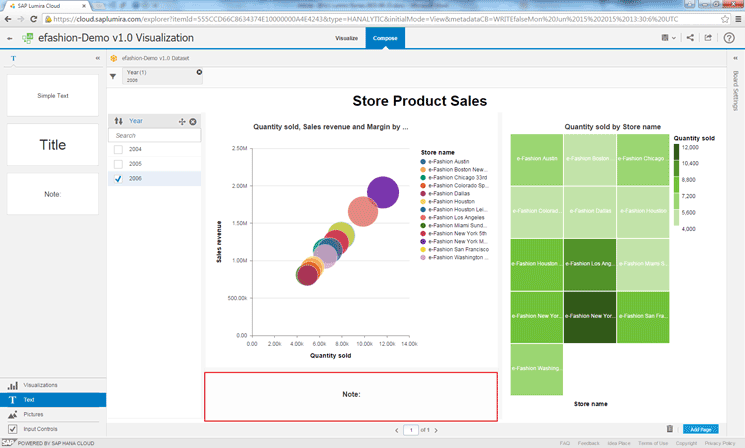Close the Year input control

[193, 122]
